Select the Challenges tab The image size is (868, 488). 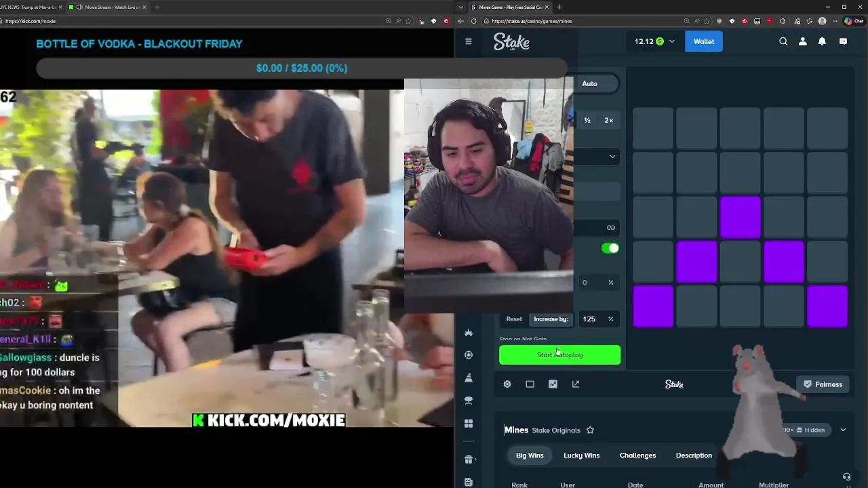(637, 455)
